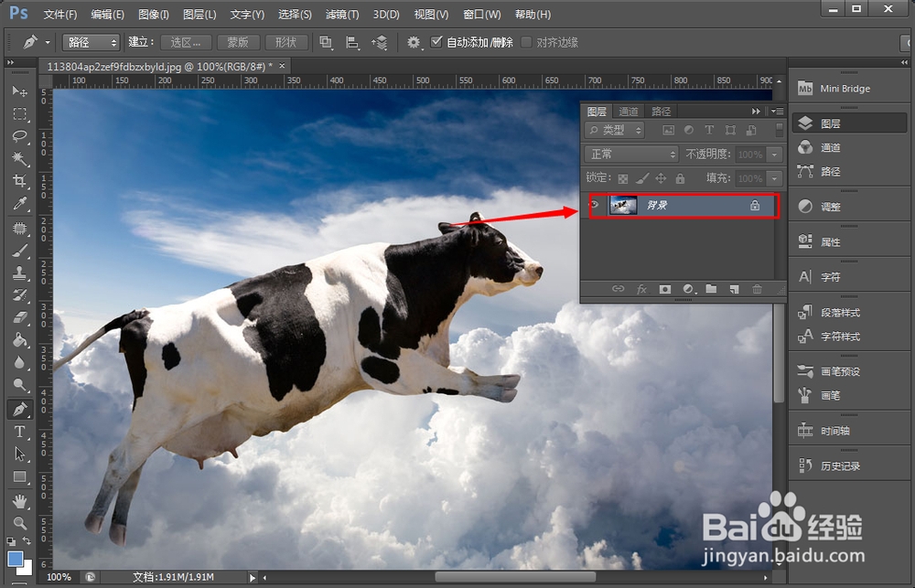Toggle 自动添加/删除 checkbox
Screen dimensions: 915x588
[x=436, y=41]
